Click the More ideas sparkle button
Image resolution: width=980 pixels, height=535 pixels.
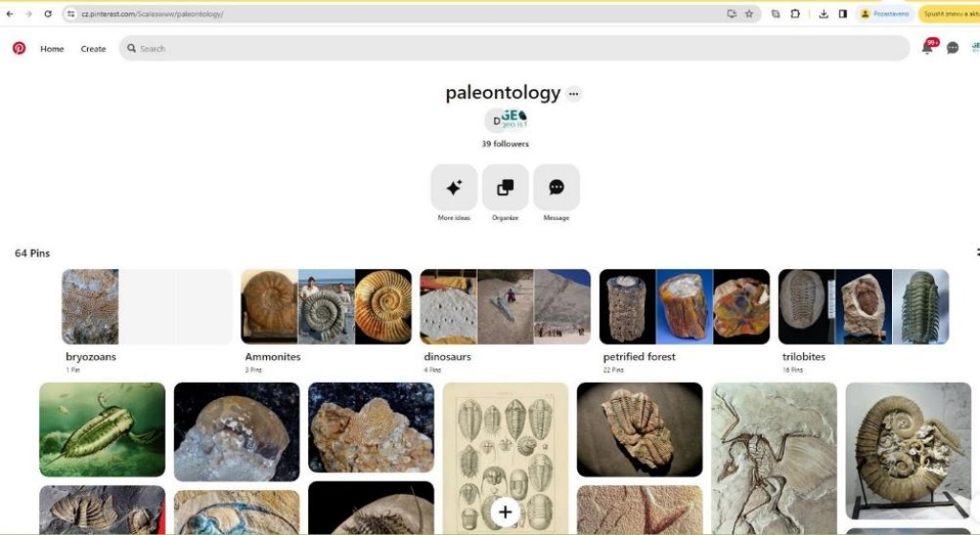point(454,188)
